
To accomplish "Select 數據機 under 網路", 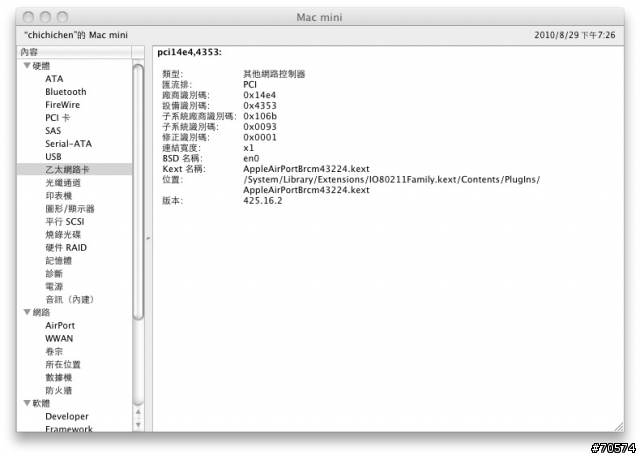I will coord(59,378).
